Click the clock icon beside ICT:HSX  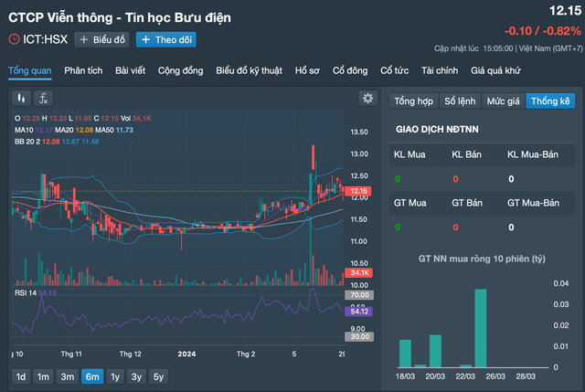coord(14,39)
